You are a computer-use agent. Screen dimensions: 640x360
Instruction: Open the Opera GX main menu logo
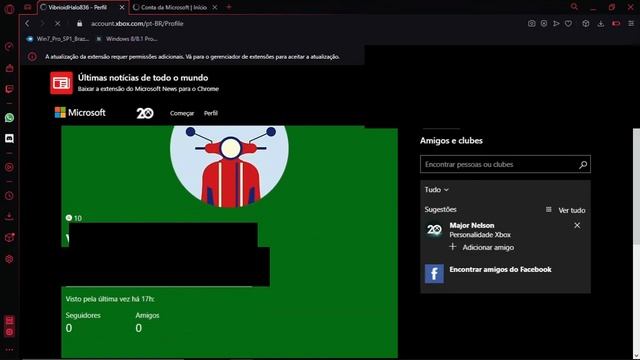[9, 9]
